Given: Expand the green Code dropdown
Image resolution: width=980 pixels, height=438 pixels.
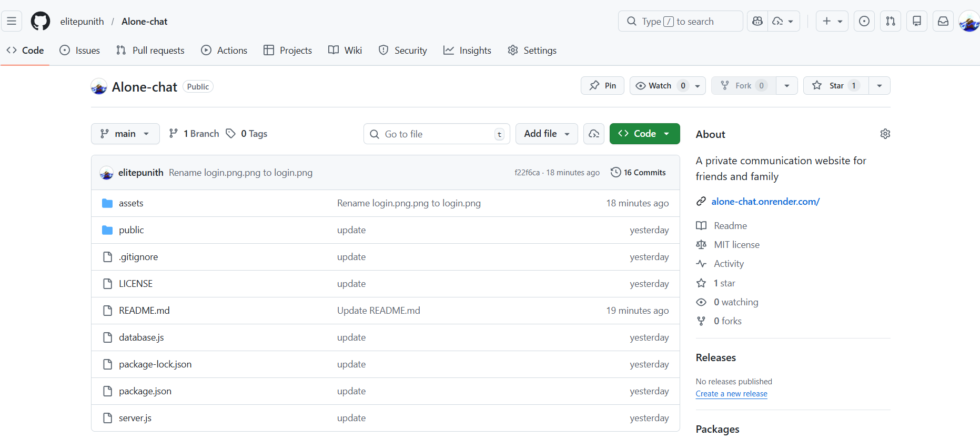Looking at the screenshot, I should [644, 134].
